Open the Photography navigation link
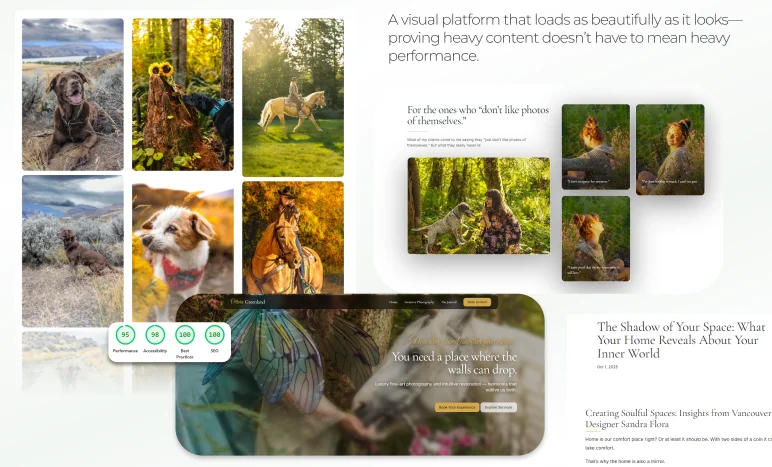Image resolution: width=772 pixels, height=467 pixels. point(419,302)
